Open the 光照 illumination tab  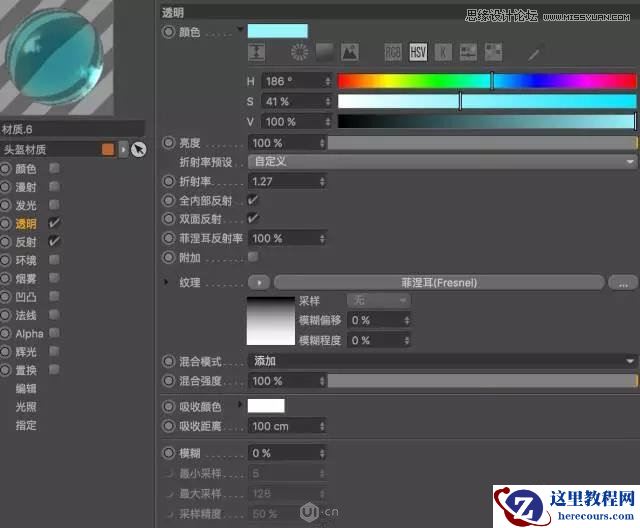click(x=26, y=407)
